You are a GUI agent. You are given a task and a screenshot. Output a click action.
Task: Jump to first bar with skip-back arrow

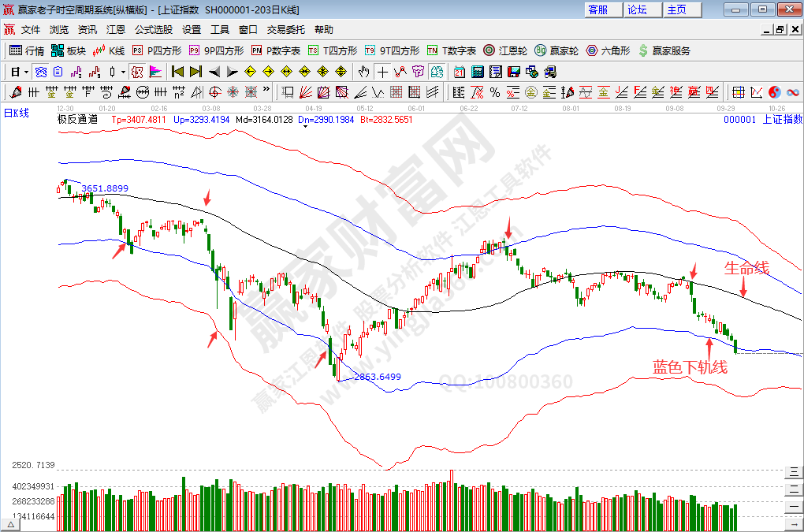[177, 71]
